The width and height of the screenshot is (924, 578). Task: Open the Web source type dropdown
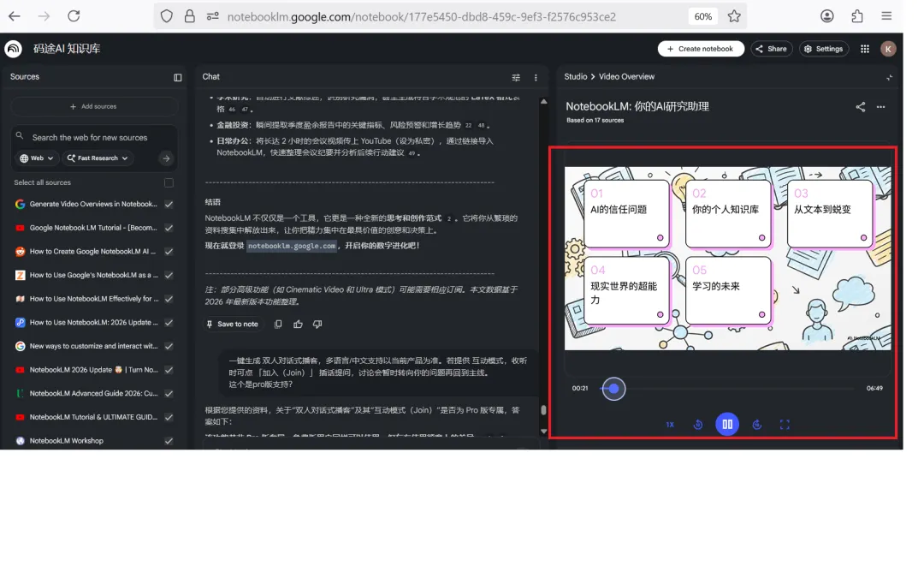coord(37,158)
